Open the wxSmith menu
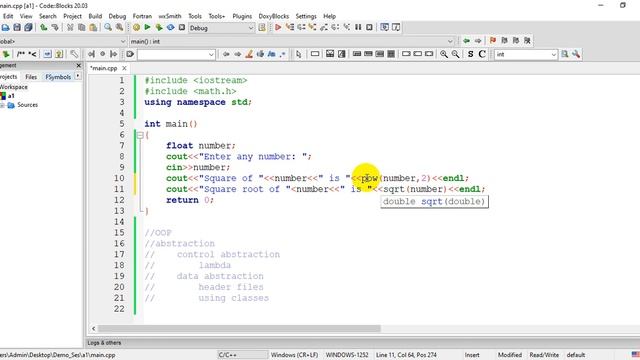Screen dimensions: 640x360 tap(170, 16)
